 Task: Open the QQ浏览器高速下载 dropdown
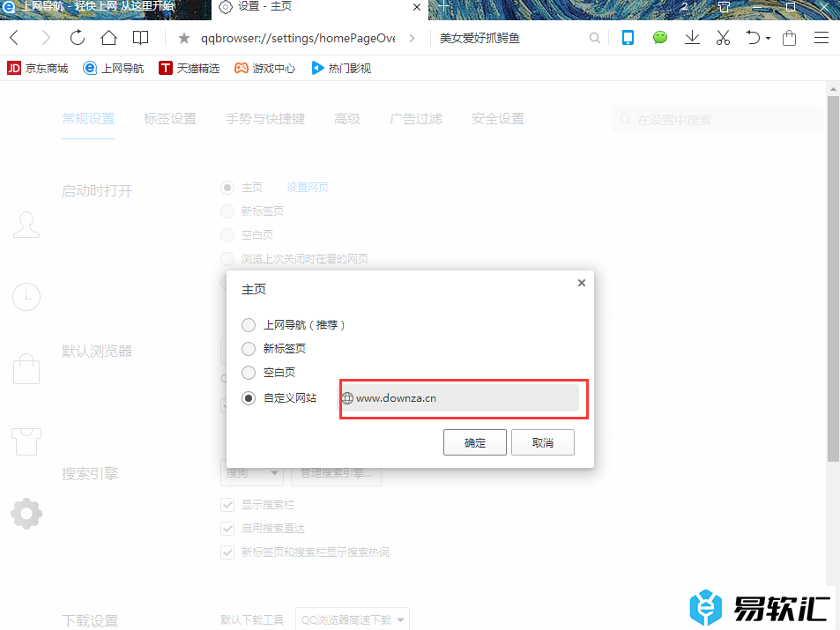[353, 619]
